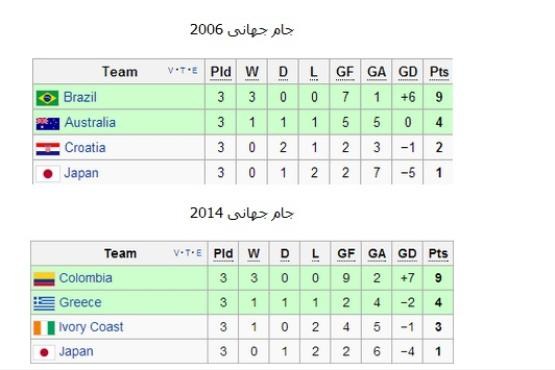Screen dimensions: 555x370
Task: Open the Australia team link
Action: [x=90, y=123]
